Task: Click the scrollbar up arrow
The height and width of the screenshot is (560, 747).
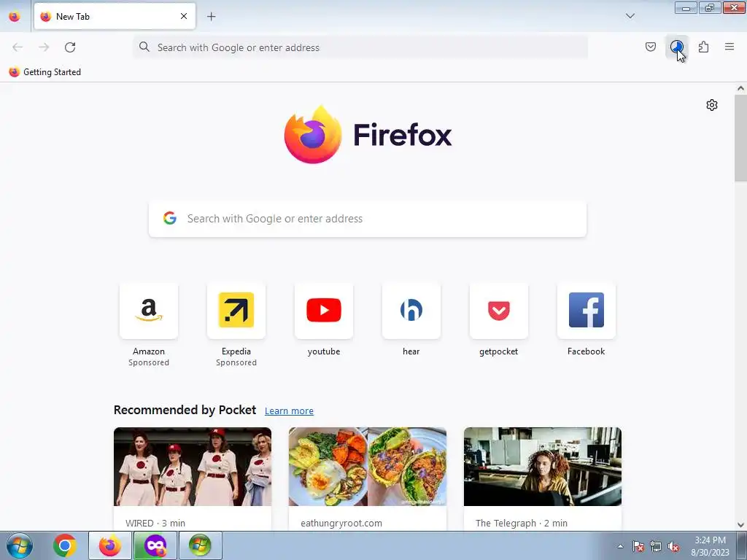Action: click(x=740, y=88)
